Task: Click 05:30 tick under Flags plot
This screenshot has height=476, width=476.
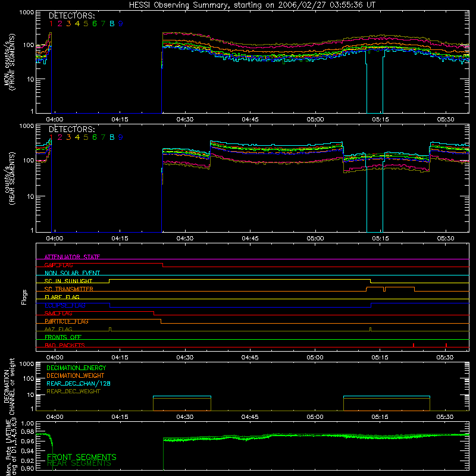Action: 445,358
